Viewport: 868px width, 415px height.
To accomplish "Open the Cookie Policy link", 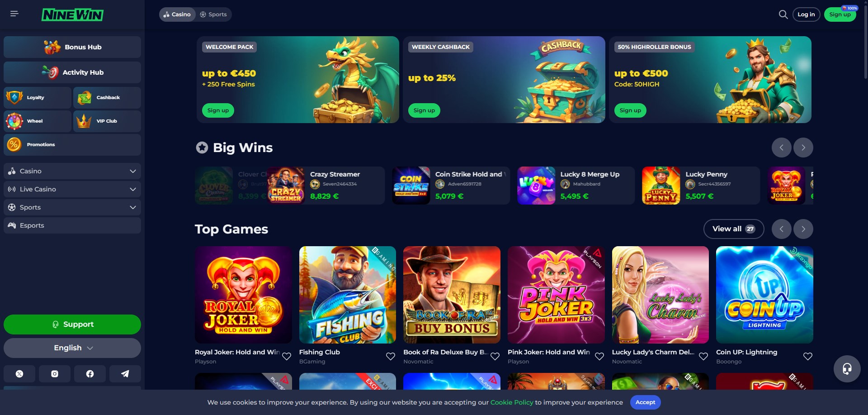I will pos(512,402).
